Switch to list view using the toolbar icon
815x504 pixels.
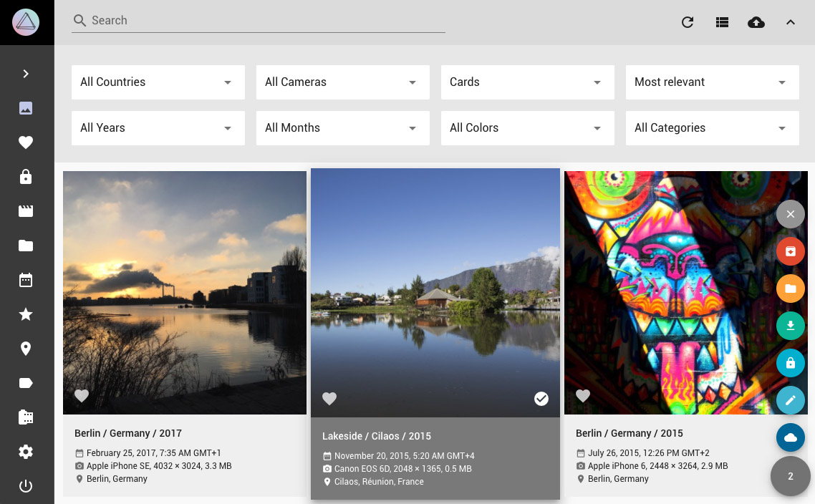coord(722,22)
